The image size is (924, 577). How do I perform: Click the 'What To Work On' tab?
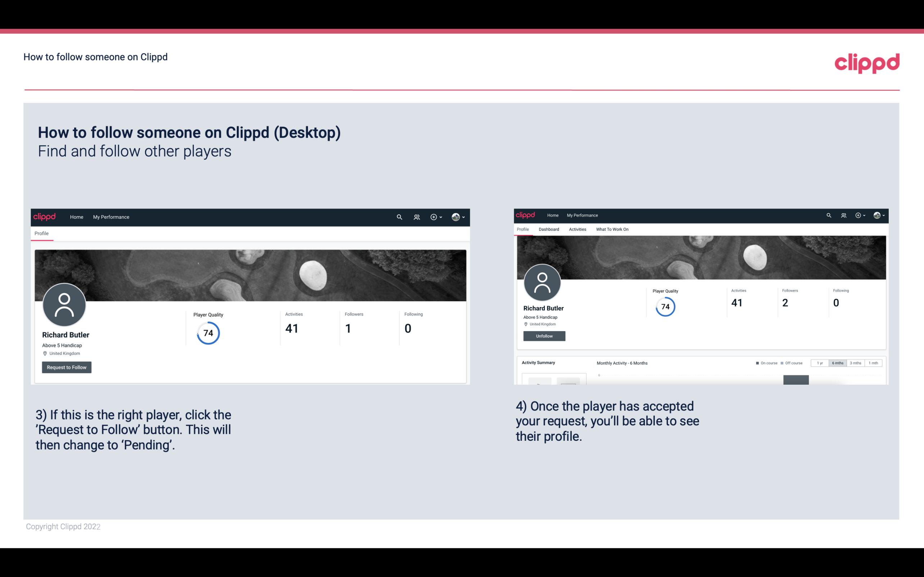coord(612,229)
